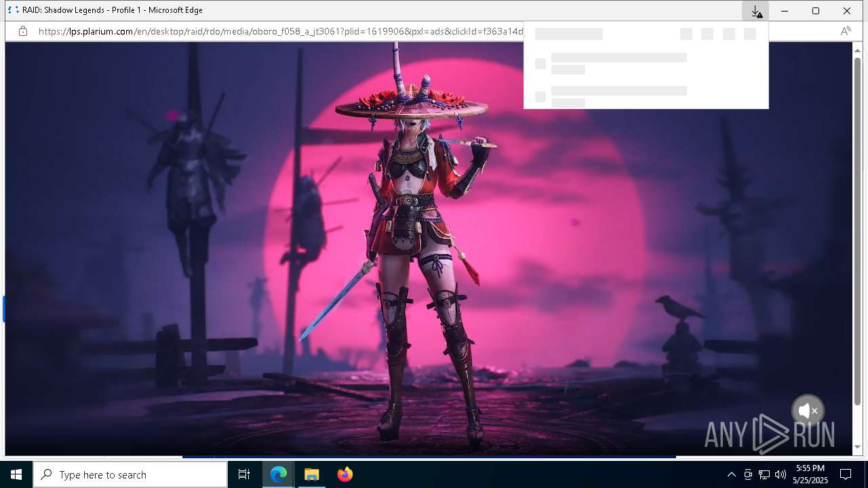Screen dimensions: 868x488
Task: Unmute the video sound button
Action: tap(808, 411)
